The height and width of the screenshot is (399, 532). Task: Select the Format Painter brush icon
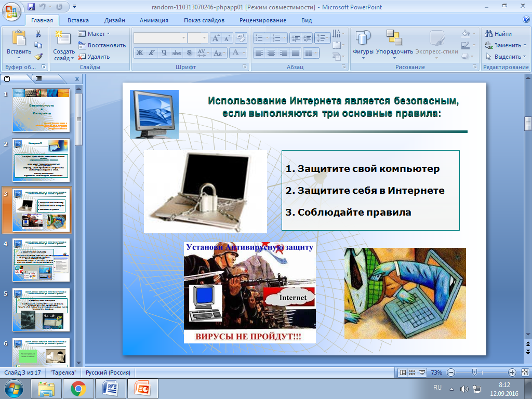tap(38, 57)
